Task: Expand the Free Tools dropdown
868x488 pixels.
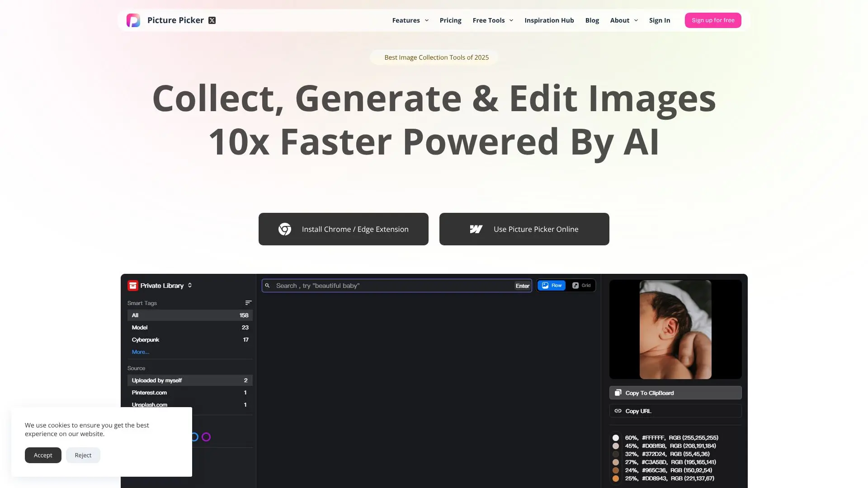Action: click(x=493, y=20)
